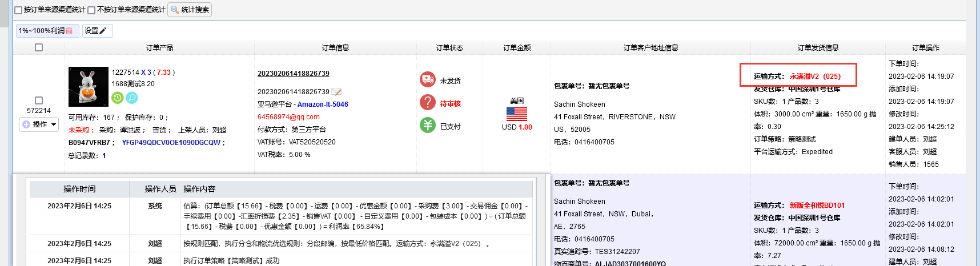Delete the 1%~100%利润 filter tag icon

coord(69,31)
